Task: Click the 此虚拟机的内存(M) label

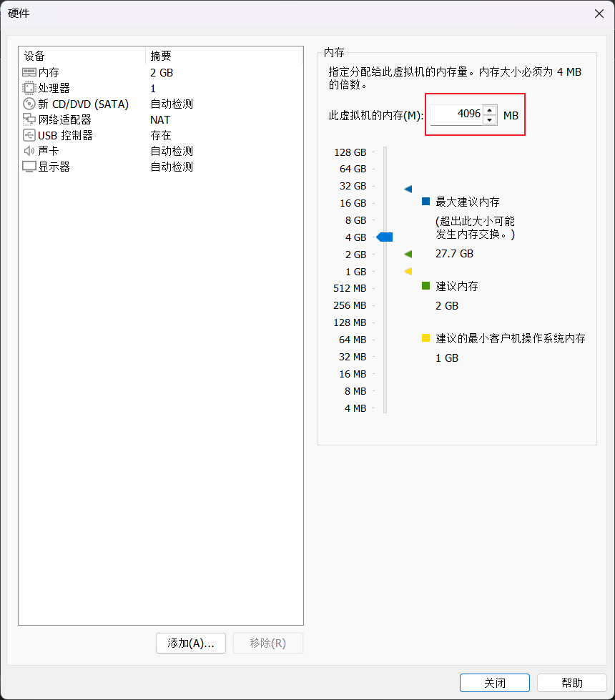Action: coord(376,116)
